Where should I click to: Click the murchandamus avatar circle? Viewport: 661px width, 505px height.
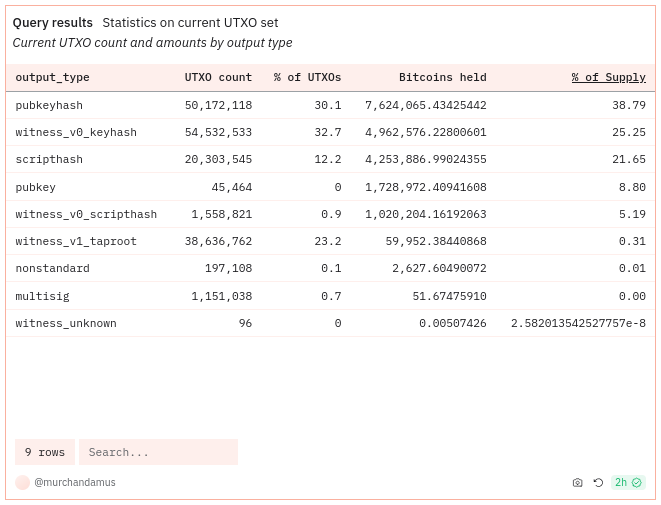point(22,483)
